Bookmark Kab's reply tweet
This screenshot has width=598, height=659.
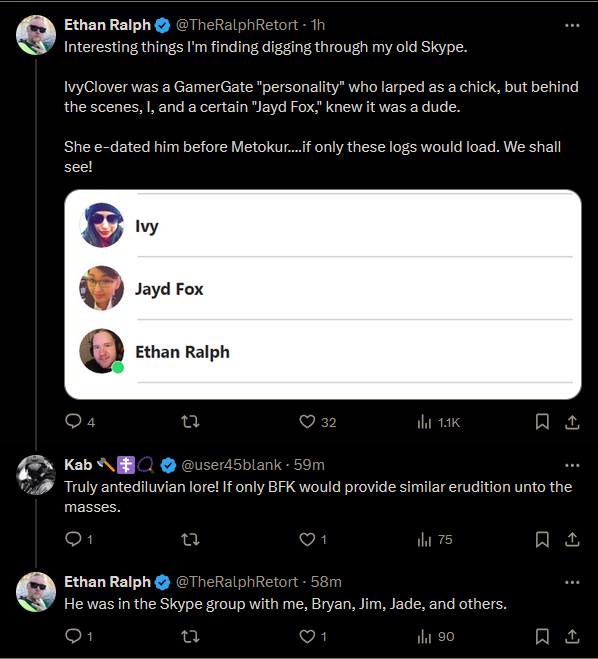(x=542, y=539)
